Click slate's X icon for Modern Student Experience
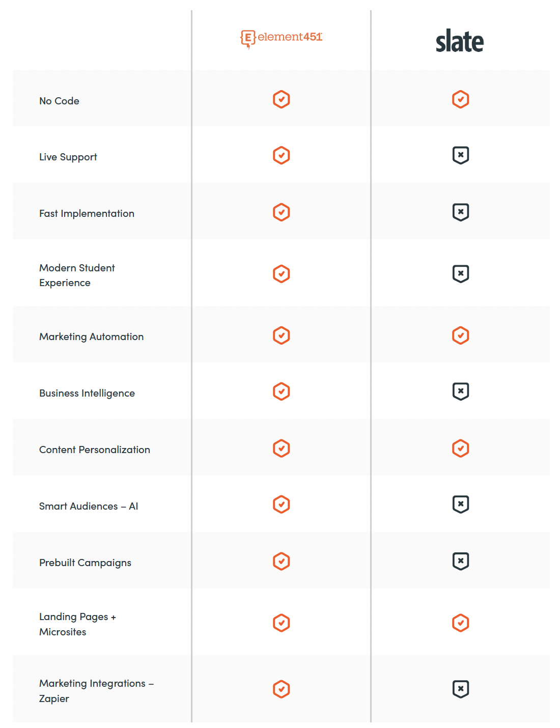 [x=461, y=274]
